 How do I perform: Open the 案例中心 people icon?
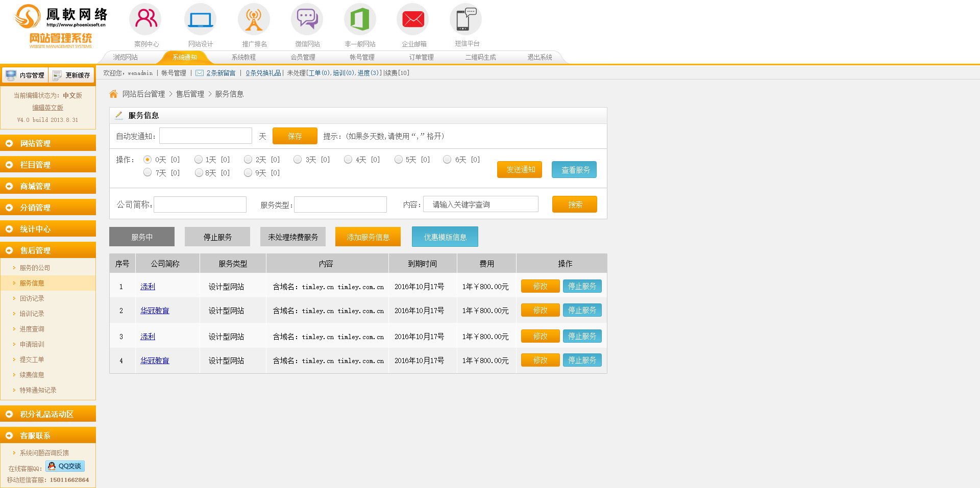(146, 19)
